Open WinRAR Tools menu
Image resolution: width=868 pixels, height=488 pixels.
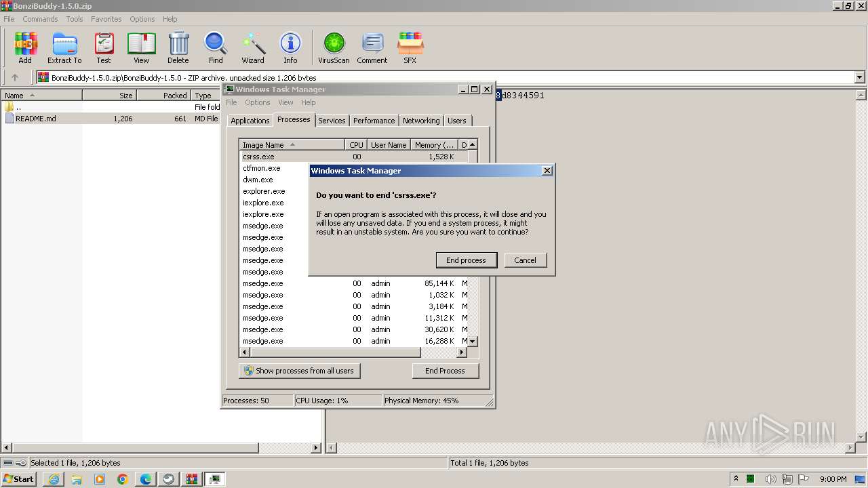75,19
